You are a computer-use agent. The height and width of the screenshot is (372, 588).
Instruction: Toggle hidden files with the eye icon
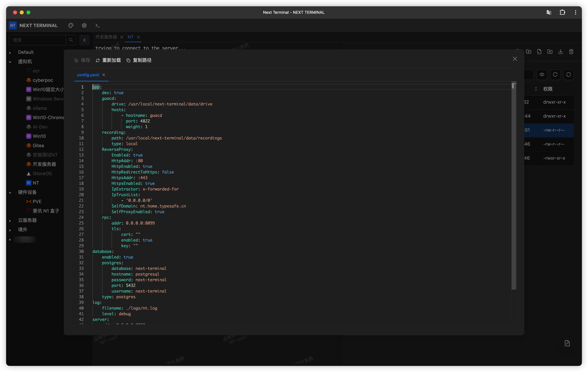[542, 74]
